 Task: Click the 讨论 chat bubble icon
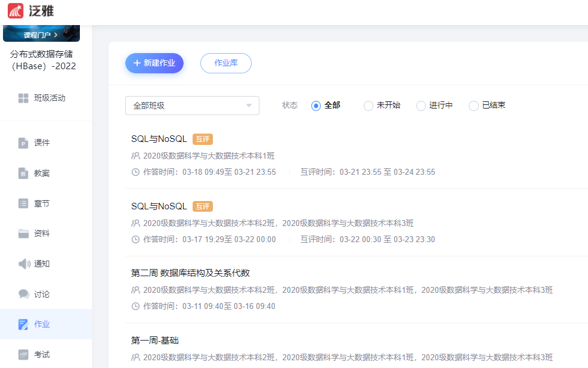pos(23,295)
